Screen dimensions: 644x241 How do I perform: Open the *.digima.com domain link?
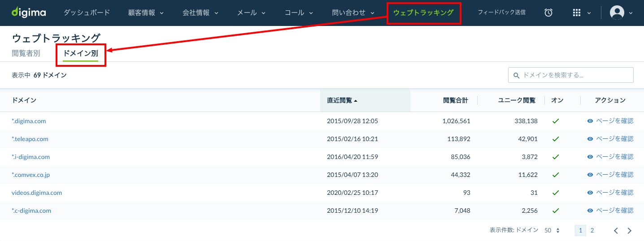tap(29, 121)
